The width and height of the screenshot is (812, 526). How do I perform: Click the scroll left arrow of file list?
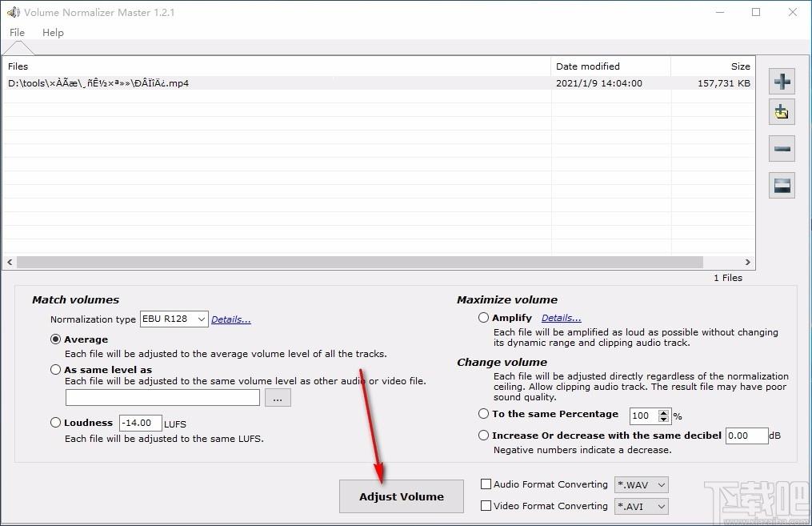tap(10, 263)
